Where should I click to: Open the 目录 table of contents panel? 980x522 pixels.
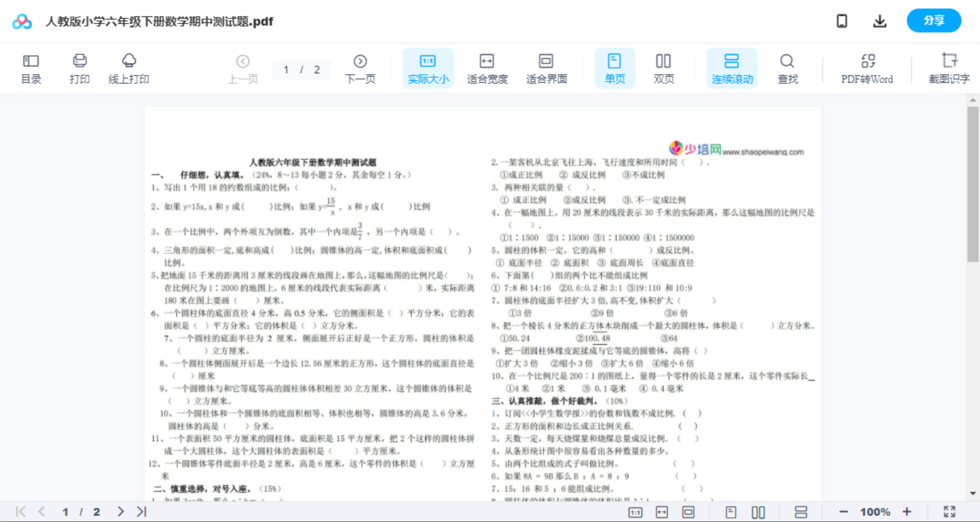tap(31, 68)
